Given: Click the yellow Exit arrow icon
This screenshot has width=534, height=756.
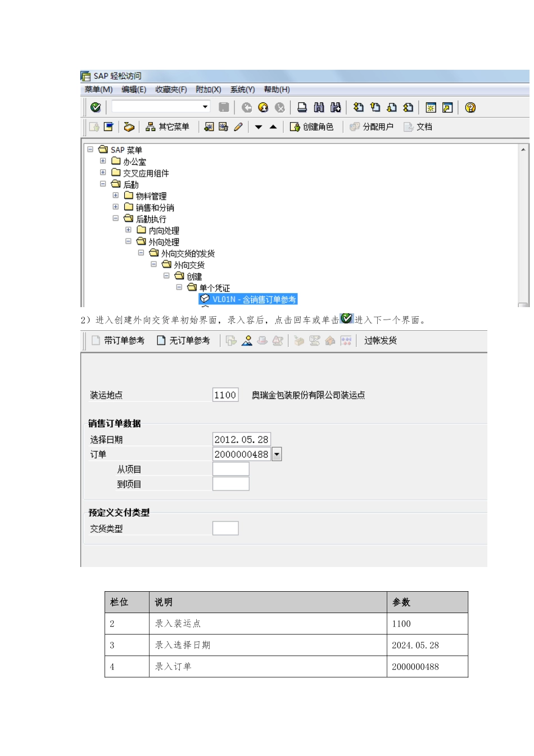Looking at the screenshot, I should pyautogui.click(x=263, y=107).
